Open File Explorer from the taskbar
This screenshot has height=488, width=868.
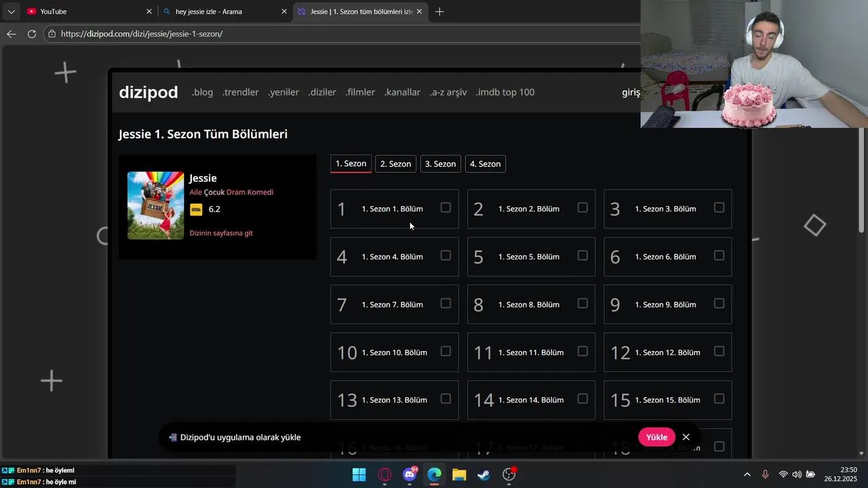point(459,474)
